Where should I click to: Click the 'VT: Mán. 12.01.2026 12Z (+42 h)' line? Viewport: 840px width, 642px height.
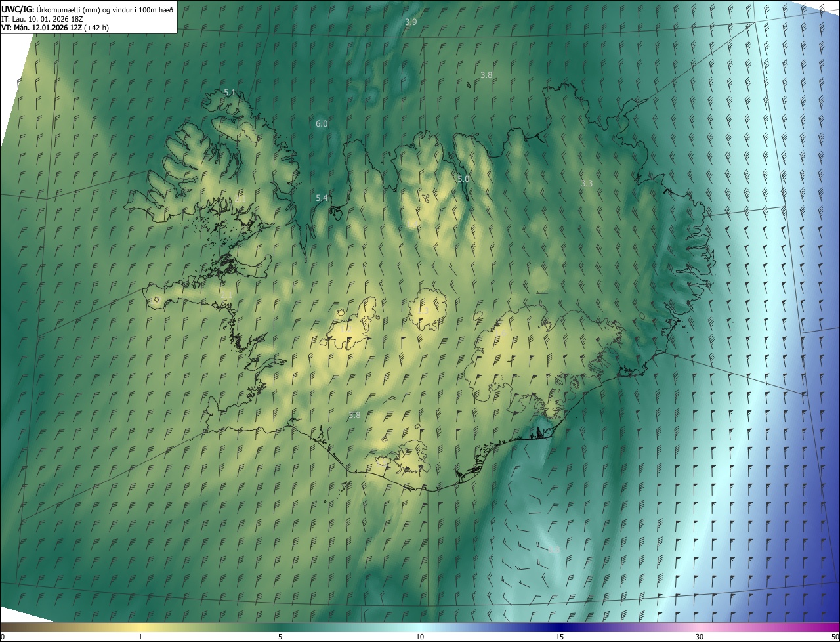[55, 28]
